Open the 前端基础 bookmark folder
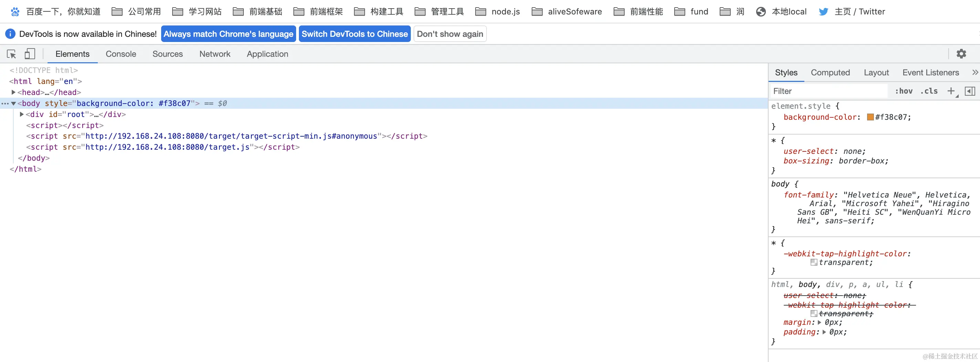The width and height of the screenshot is (980, 362). pos(257,11)
